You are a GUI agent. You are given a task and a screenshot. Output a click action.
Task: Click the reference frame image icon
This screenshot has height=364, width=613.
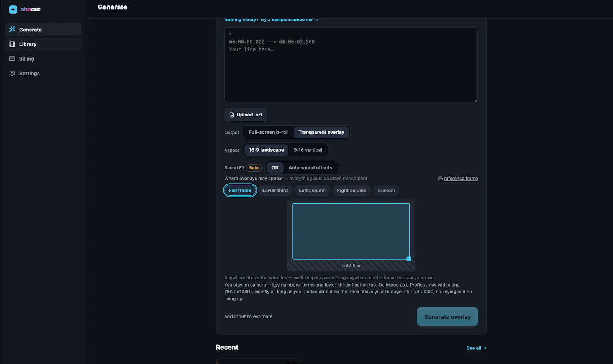(x=440, y=179)
